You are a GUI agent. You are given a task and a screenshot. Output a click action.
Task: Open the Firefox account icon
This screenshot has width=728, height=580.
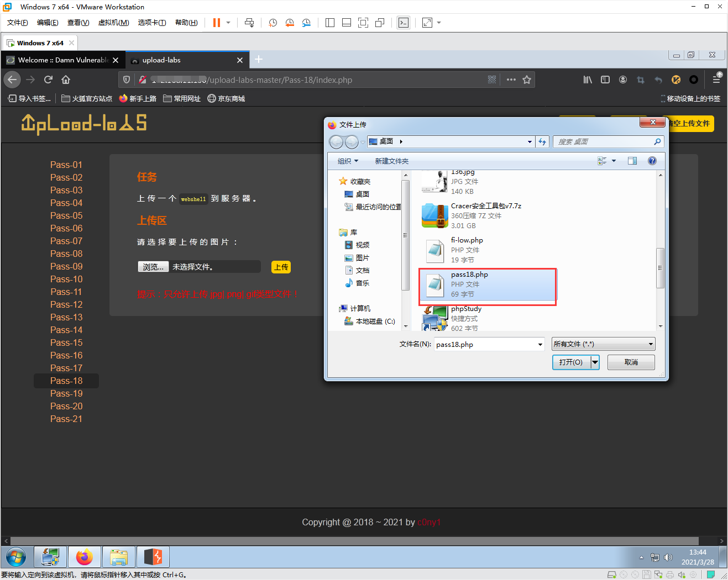click(623, 80)
